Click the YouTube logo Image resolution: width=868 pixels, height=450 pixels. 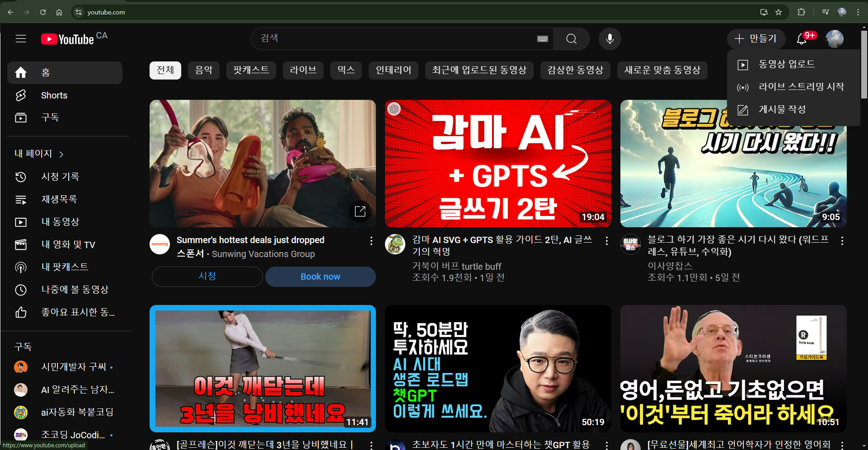coord(68,39)
